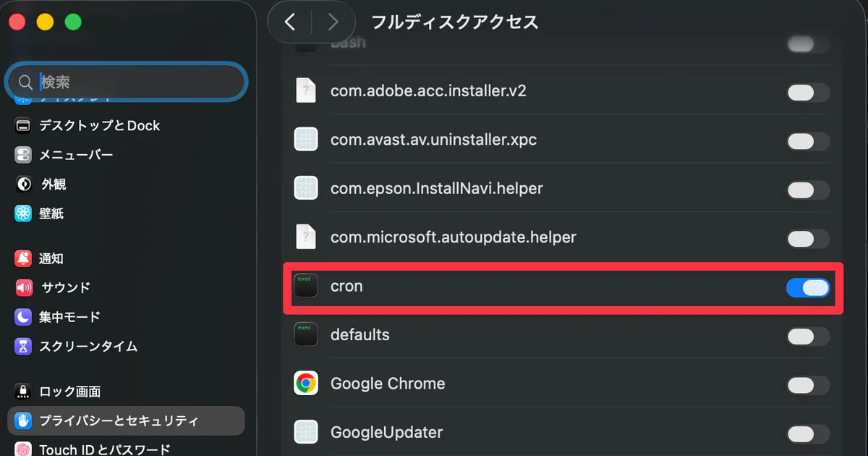This screenshot has width=868, height=456.
Task: Disable the cron full disk access toggle
Action: click(808, 287)
